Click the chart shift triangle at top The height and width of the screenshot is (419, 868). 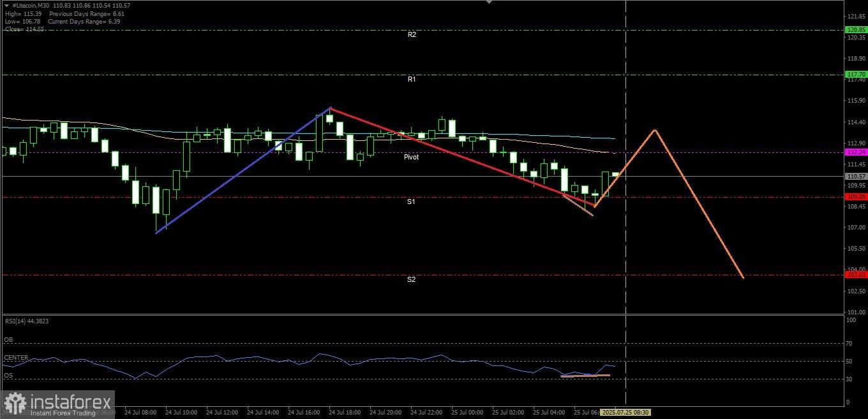(490, 2)
